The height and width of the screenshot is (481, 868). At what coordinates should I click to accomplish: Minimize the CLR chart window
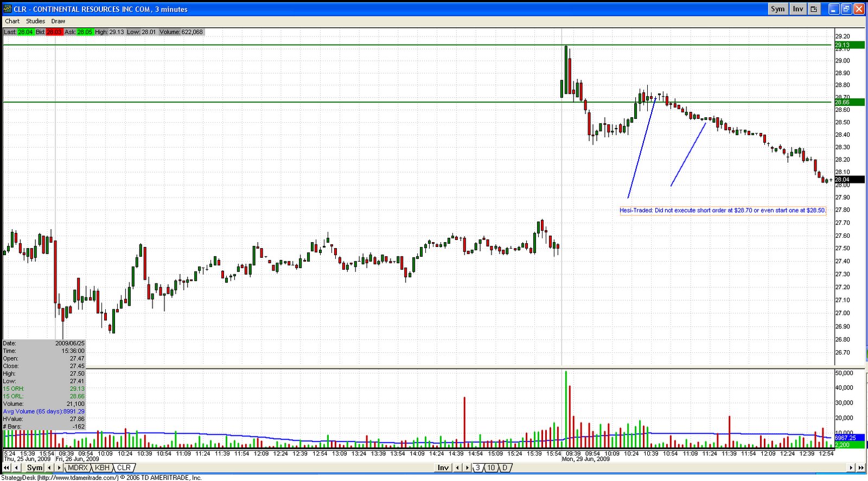pyautogui.click(x=833, y=9)
